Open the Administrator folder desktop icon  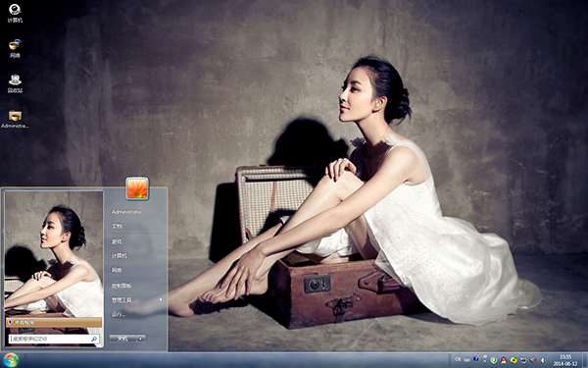pyautogui.click(x=15, y=119)
